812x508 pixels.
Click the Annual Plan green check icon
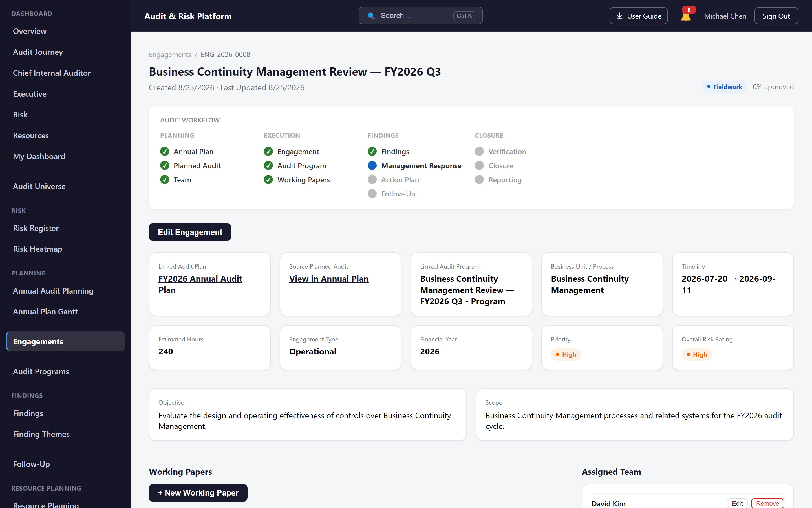(164, 152)
